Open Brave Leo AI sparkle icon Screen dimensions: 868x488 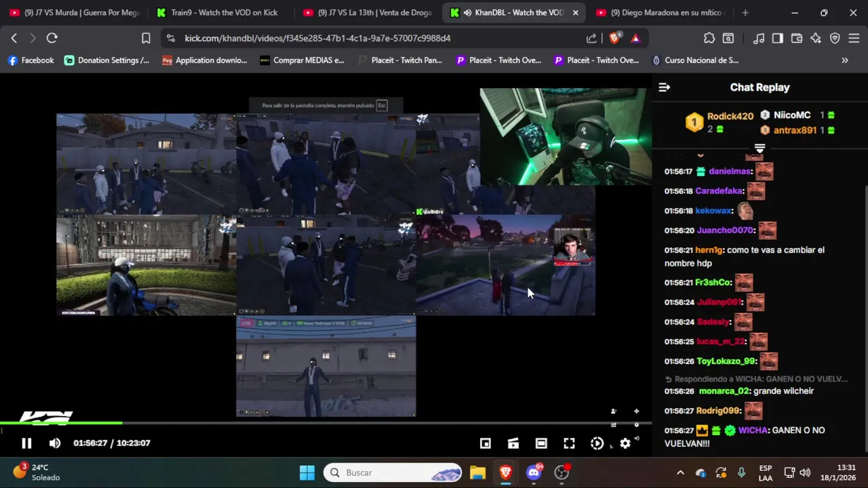pos(816,38)
